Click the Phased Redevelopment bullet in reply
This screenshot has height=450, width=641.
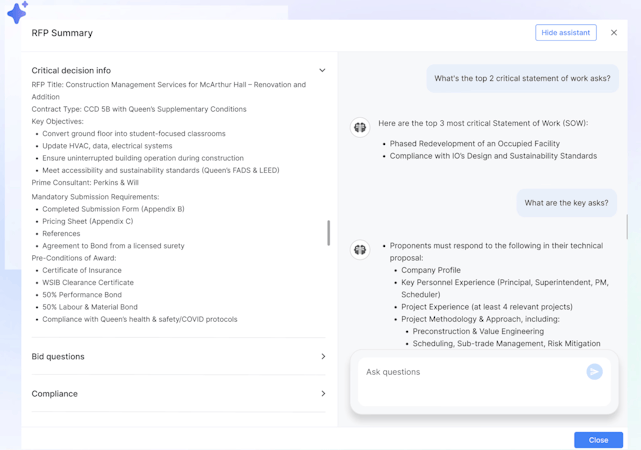tap(474, 144)
